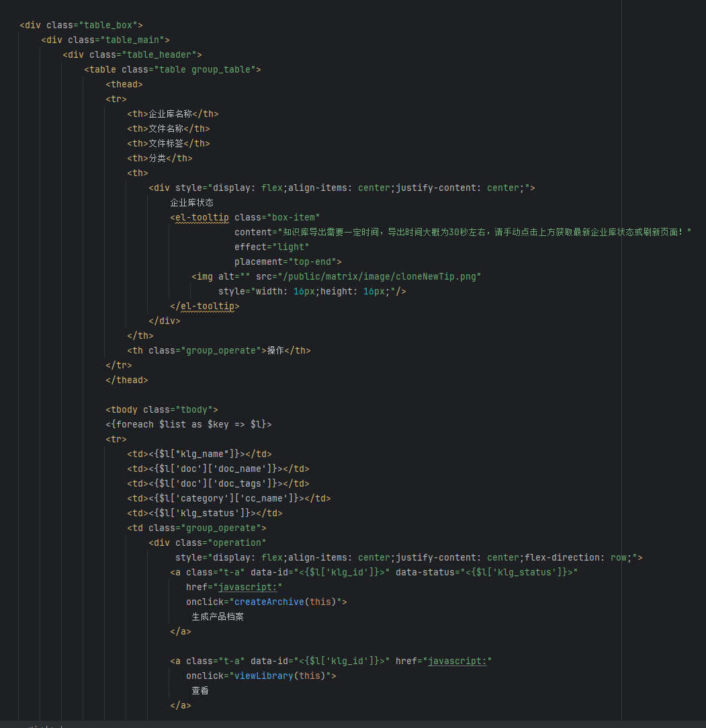The width and height of the screenshot is (706, 728).
Task: Click the div class="table_header" line
Action: coord(132,55)
